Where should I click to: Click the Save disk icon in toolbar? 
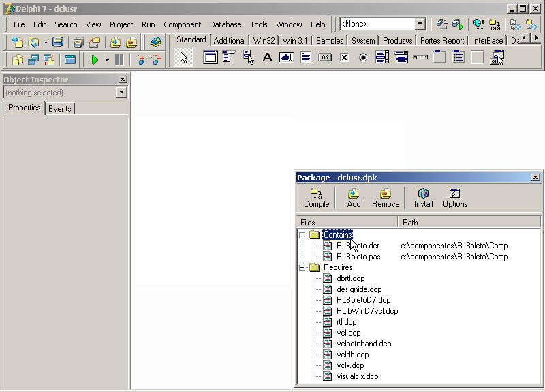58,42
